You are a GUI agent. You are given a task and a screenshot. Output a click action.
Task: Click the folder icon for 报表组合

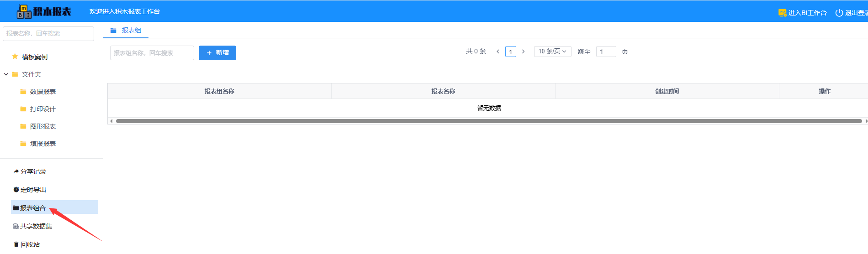(16, 208)
